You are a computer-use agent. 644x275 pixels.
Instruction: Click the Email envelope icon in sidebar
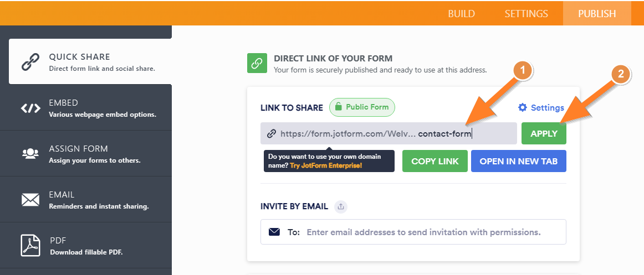(x=30, y=199)
